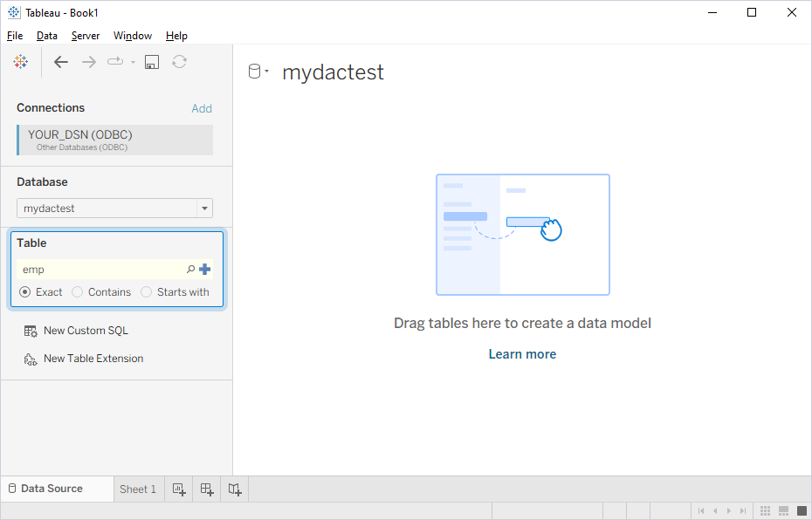The width and height of the screenshot is (812, 520).
Task: Click the Back navigation arrow
Action: pos(60,61)
